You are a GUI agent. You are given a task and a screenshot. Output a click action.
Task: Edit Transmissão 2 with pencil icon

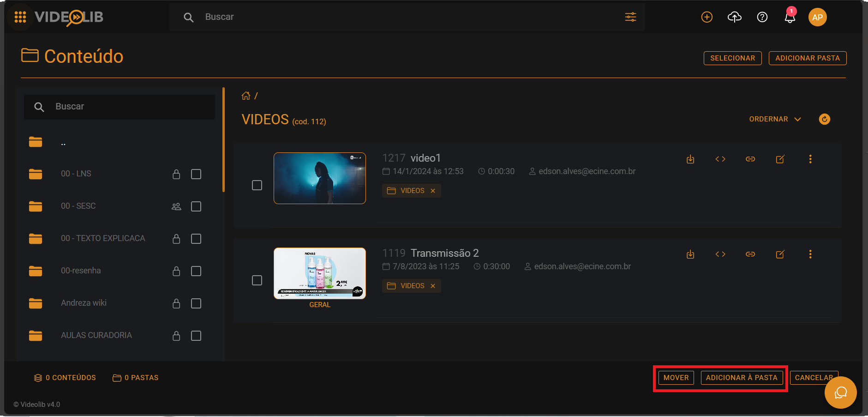780,254
